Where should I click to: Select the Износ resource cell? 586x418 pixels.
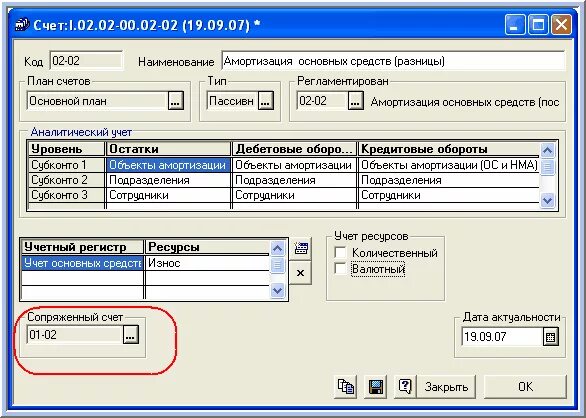[x=207, y=263]
